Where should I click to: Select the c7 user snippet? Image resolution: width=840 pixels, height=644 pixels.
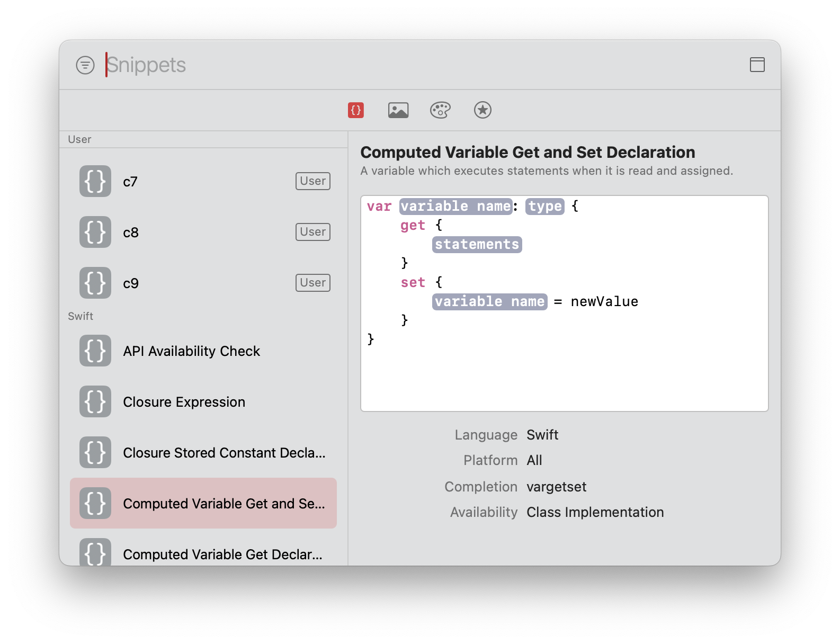pyautogui.click(x=203, y=181)
